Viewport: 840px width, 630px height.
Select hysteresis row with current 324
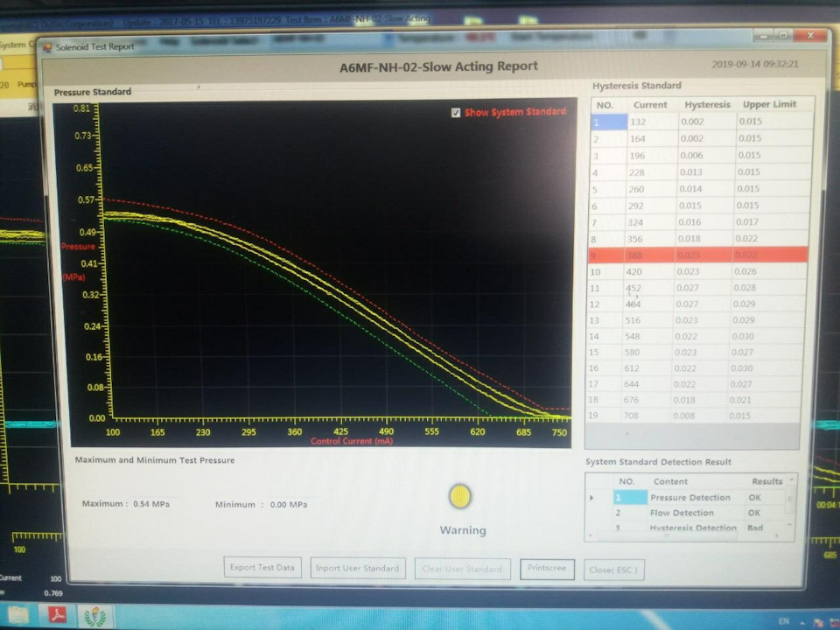pyautogui.click(x=699, y=221)
